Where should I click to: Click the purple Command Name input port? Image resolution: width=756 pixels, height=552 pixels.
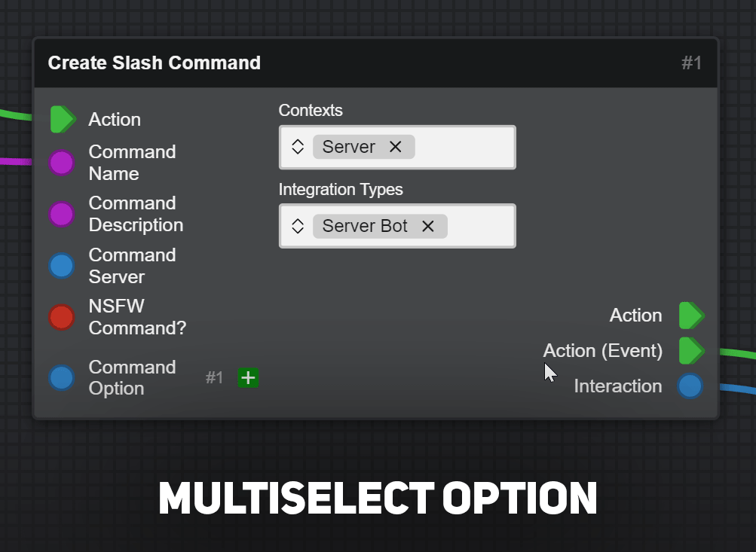point(62,163)
